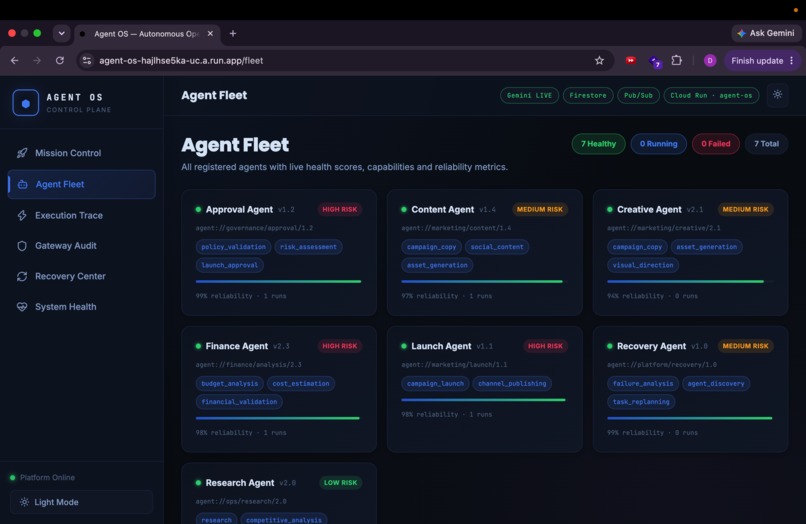Click the Pub/Sub status badge
The image size is (806, 524).
tap(638, 95)
